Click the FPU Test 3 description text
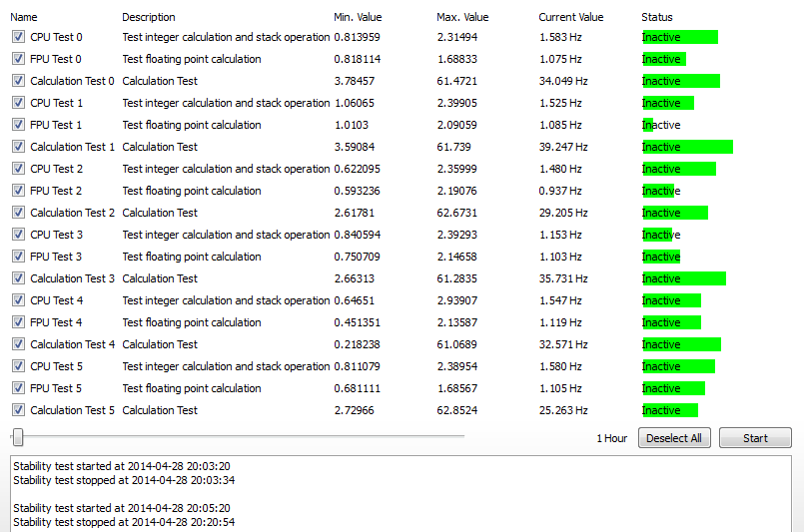The image size is (804, 532). click(192, 257)
